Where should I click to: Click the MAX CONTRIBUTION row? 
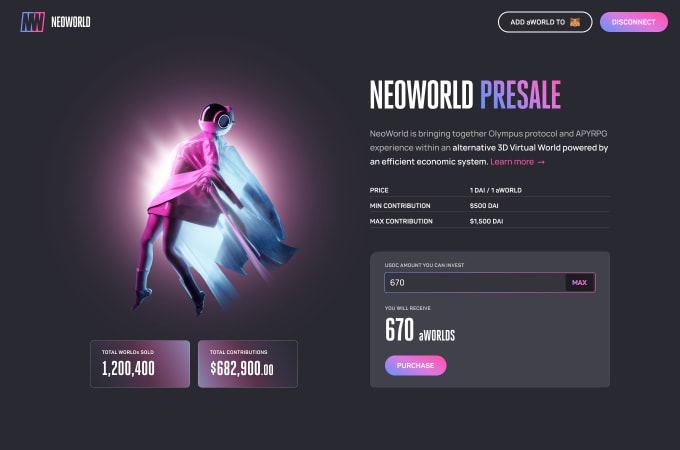(489, 221)
